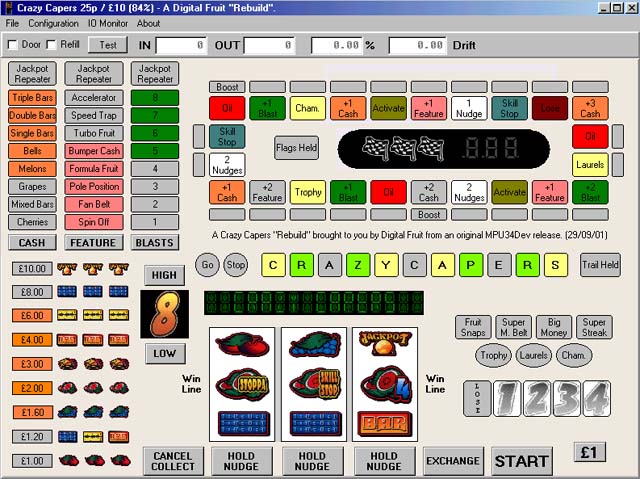Click the melon number 4 symbol on reel three
This screenshot has height=479, width=640.
click(x=385, y=384)
